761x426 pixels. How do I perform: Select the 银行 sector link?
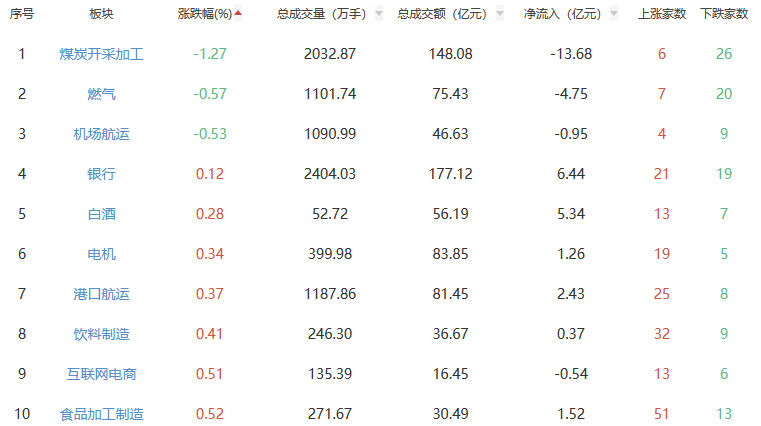(101, 174)
